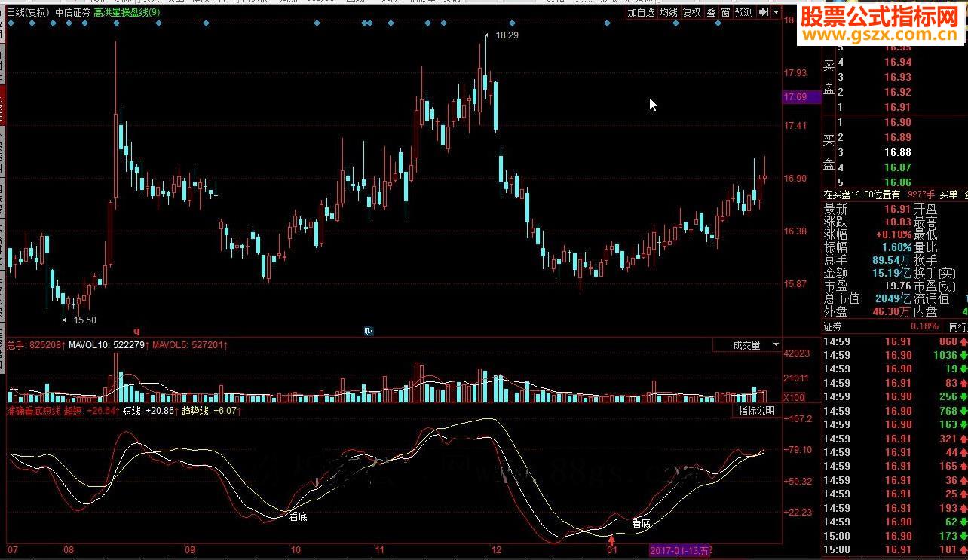Image resolution: width=968 pixels, height=560 pixels.
Task: Click the 最新 price value 16.91
Action: pyautogui.click(x=898, y=210)
